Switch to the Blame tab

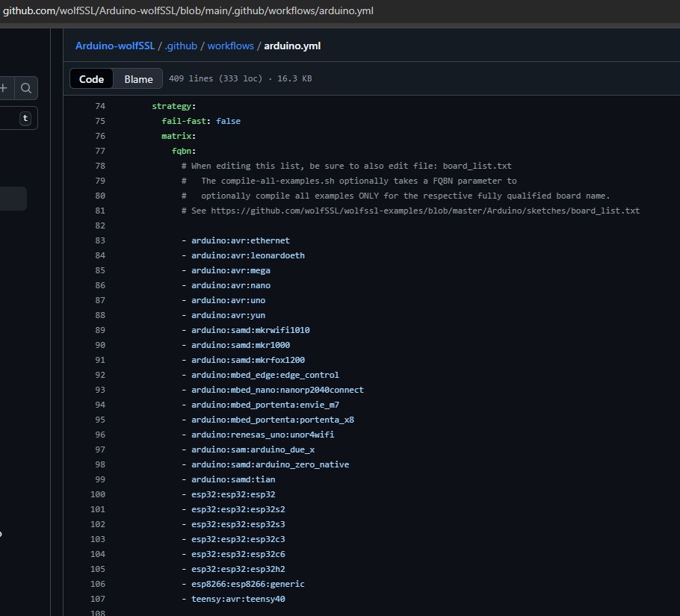click(138, 79)
